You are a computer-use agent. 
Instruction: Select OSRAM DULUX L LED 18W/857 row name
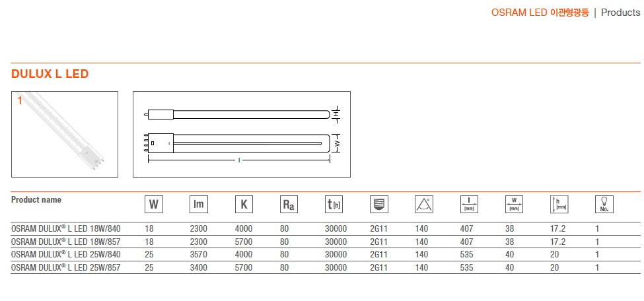point(65,242)
